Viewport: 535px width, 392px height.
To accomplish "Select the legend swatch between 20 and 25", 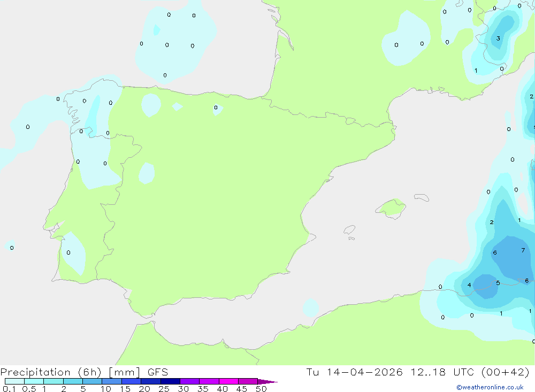I will [x=151, y=381].
